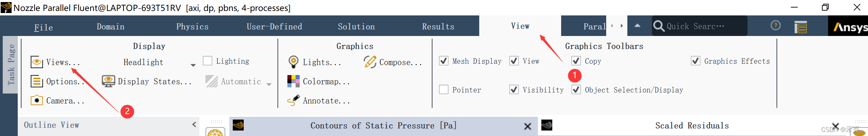Viewport: 868px width, 136px height.
Task: Uncheck the Mesh Display checkbox
Action: [x=443, y=61]
